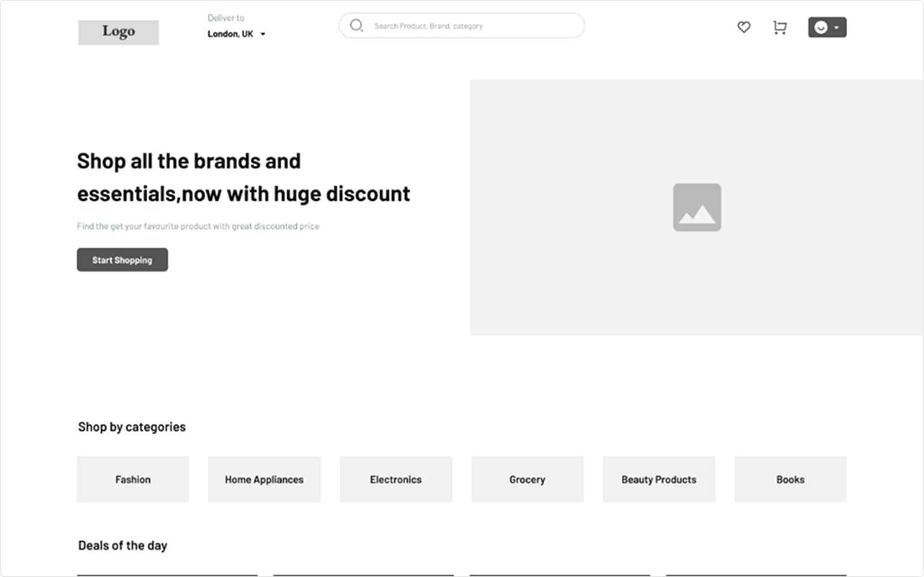Go to the Grocery category
924x577 pixels.
pyautogui.click(x=527, y=479)
